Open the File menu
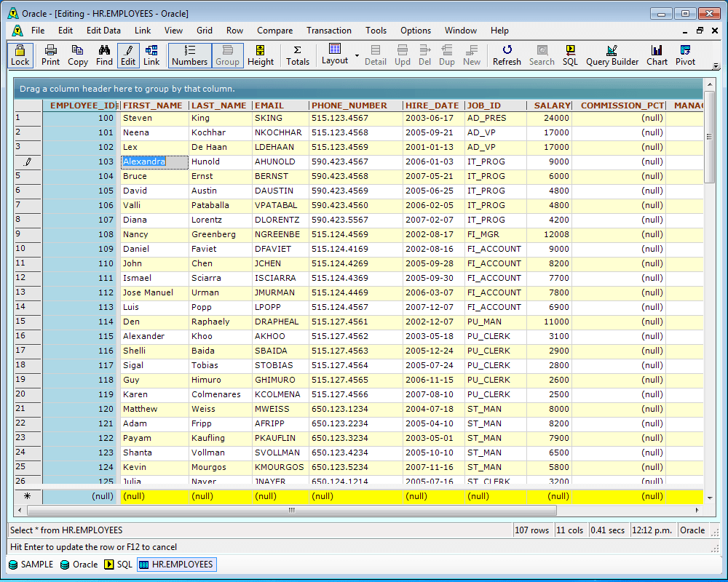 pyautogui.click(x=38, y=31)
